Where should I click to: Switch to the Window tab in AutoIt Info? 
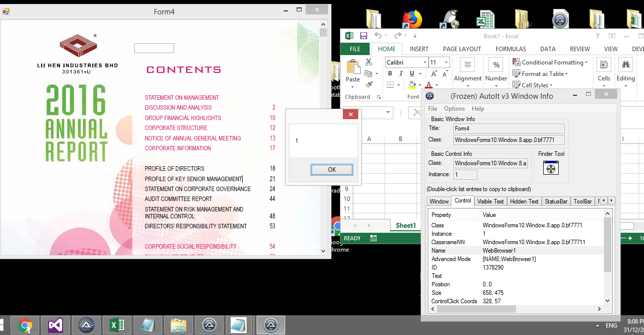click(439, 201)
